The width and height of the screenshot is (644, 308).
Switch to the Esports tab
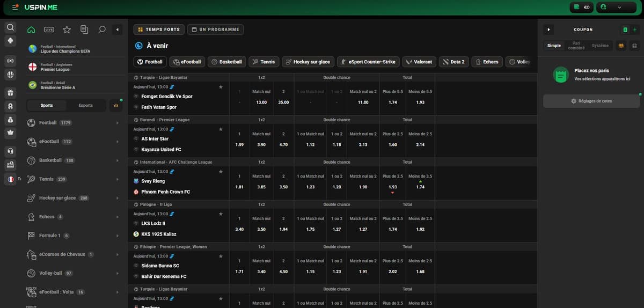[85, 106]
